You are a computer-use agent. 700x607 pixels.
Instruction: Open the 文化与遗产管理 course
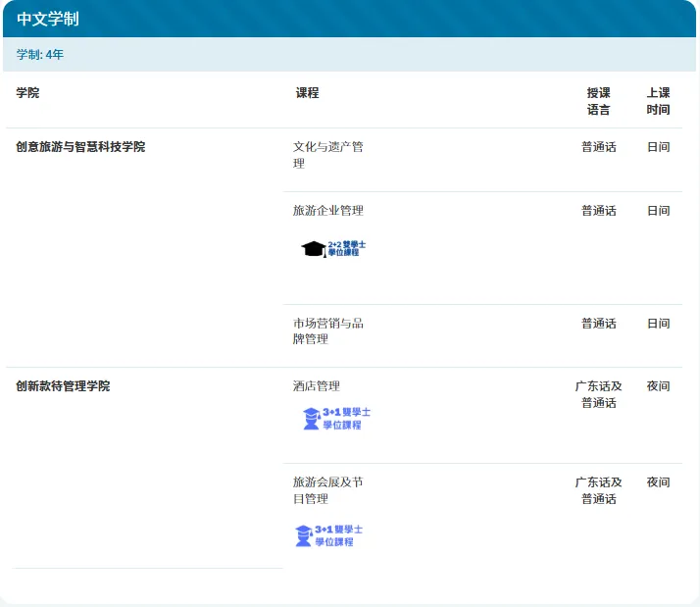tap(327, 155)
